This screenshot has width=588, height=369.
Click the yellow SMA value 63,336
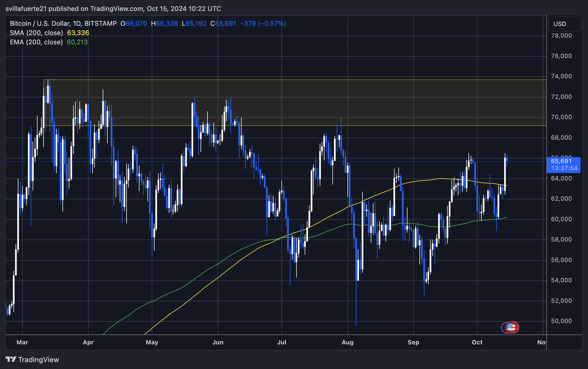[x=78, y=33]
